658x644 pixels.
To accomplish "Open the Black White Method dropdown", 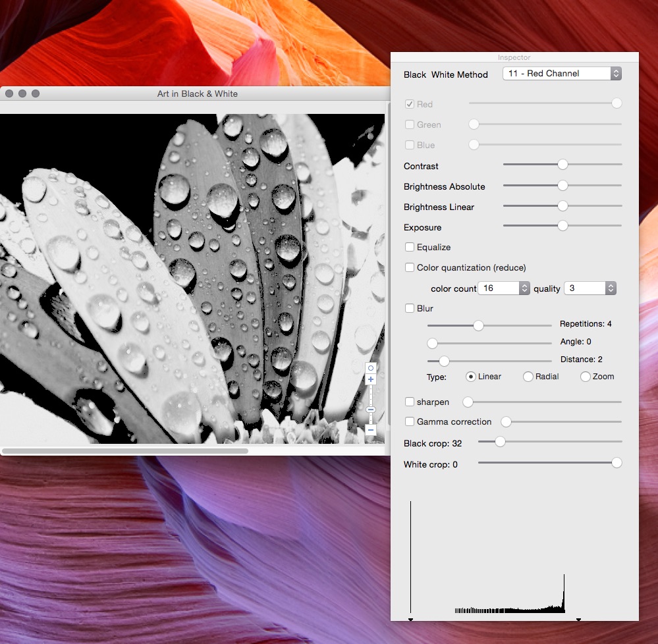I will click(561, 73).
